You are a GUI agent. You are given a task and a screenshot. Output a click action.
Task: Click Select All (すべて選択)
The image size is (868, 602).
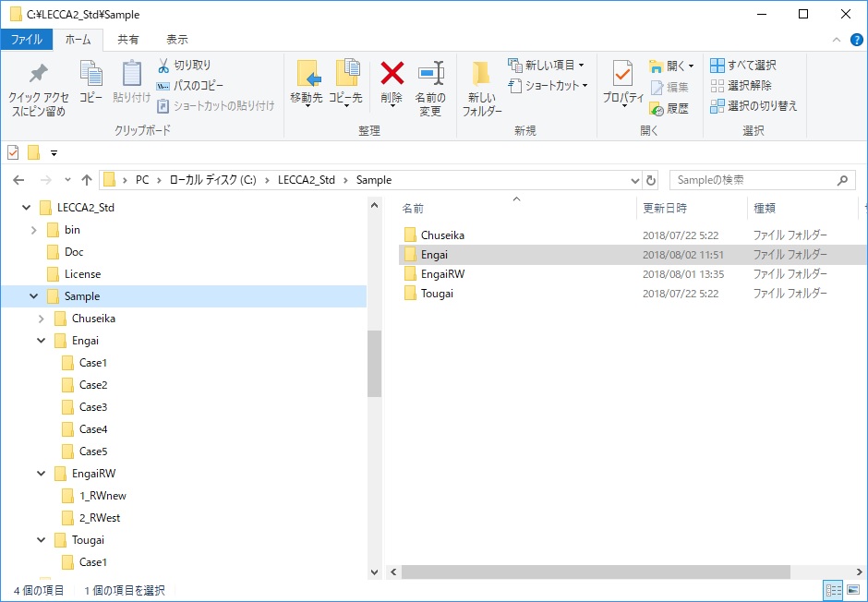(742, 65)
